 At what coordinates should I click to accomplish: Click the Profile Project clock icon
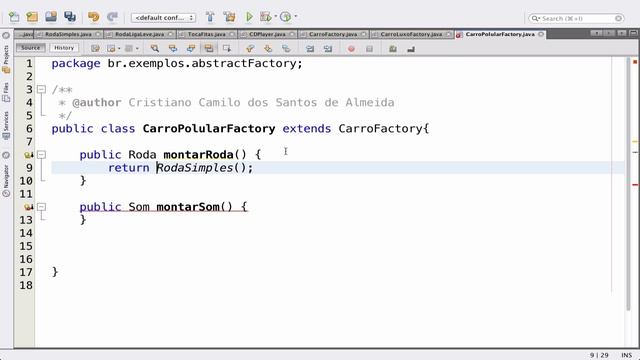[286, 17]
